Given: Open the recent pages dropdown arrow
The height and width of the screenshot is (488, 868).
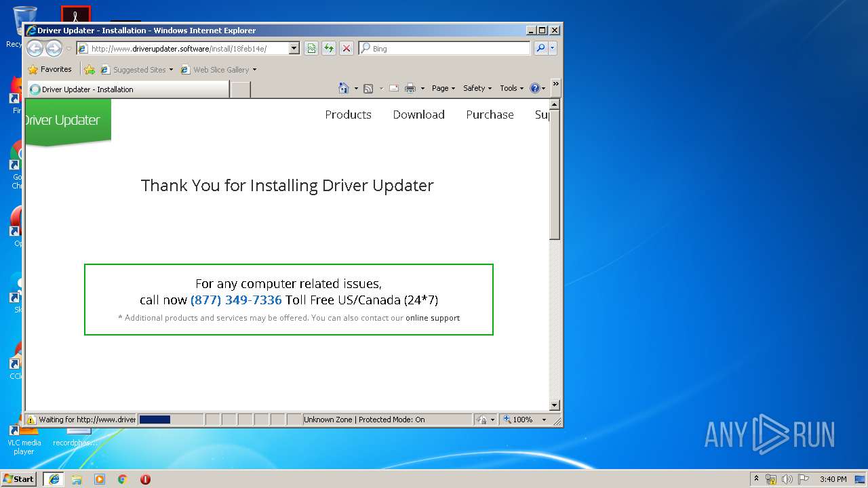Looking at the screenshot, I should click(x=68, y=49).
